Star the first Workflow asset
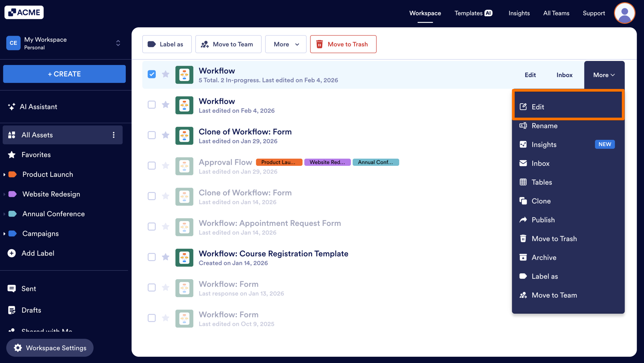Screen dimensions: 644x363 166,75
